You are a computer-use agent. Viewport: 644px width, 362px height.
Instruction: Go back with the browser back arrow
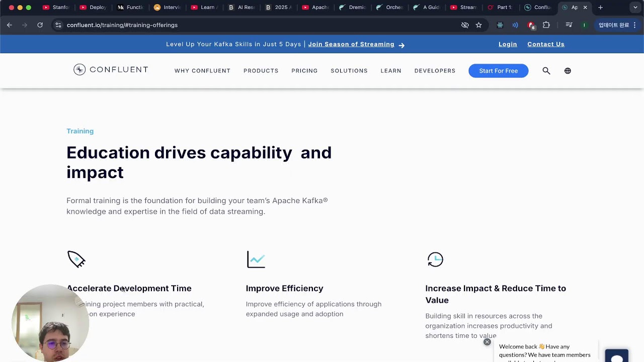tap(10, 25)
